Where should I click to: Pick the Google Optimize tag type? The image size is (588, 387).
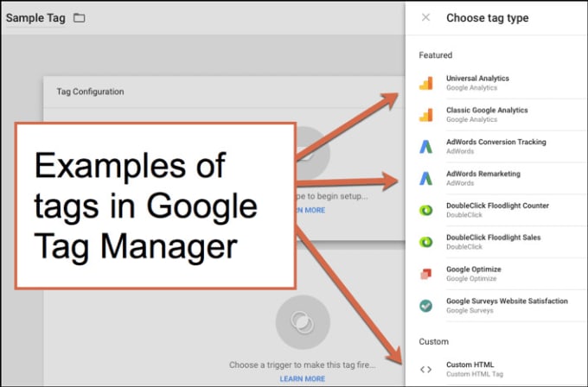click(x=497, y=274)
